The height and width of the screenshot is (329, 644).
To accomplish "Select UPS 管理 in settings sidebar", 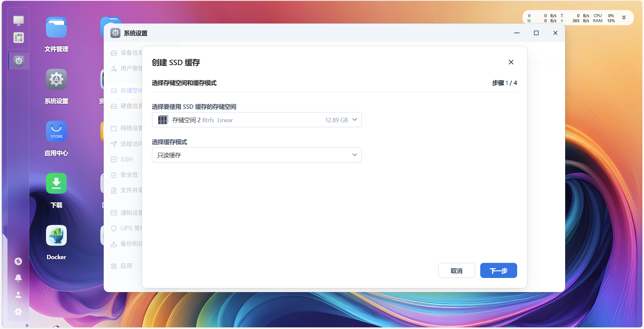I will [x=127, y=228].
